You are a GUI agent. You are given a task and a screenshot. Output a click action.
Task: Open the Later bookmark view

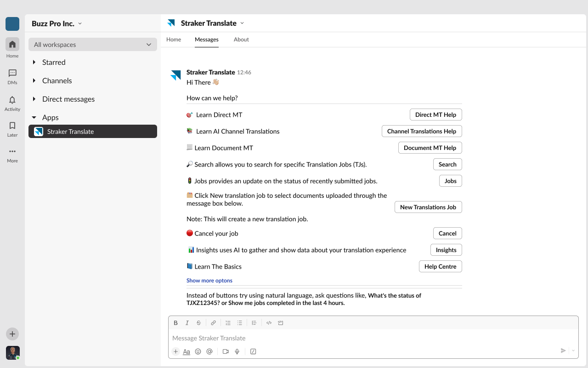click(12, 129)
